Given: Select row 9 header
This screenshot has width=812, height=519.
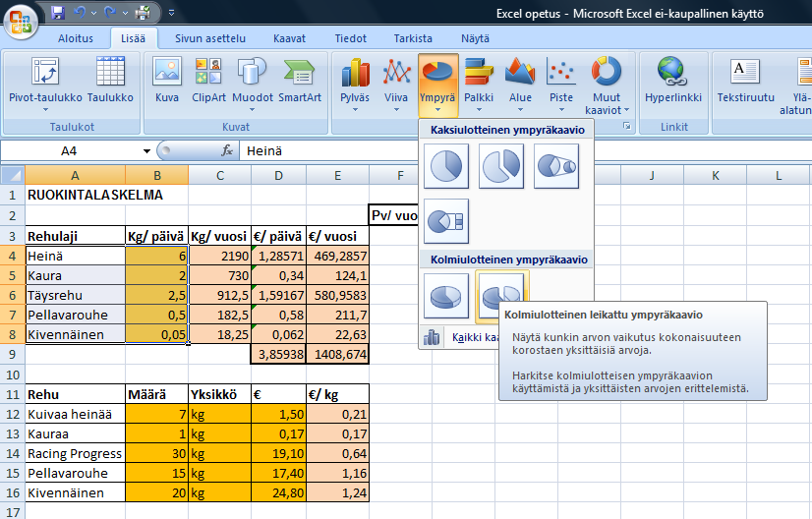Looking at the screenshot, I should pyautogui.click(x=13, y=354).
